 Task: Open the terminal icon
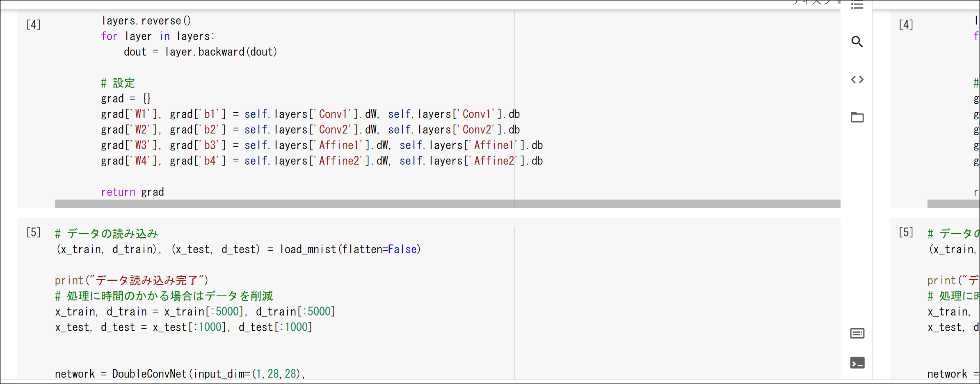pyautogui.click(x=857, y=363)
